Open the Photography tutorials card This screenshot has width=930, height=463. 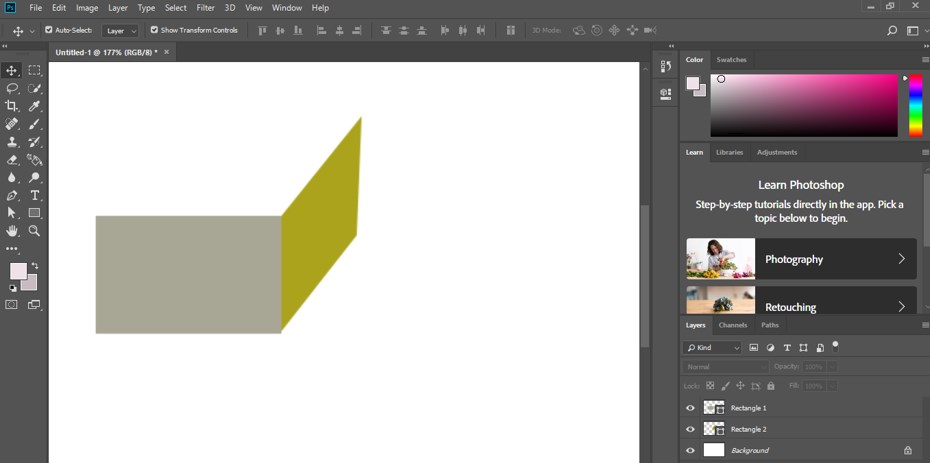801,258
